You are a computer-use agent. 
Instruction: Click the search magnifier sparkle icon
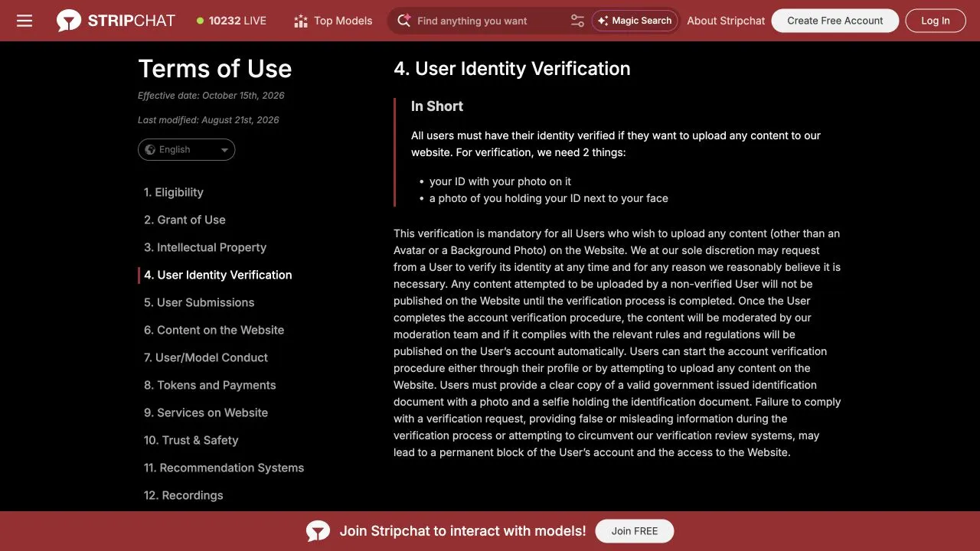[404, 21]
